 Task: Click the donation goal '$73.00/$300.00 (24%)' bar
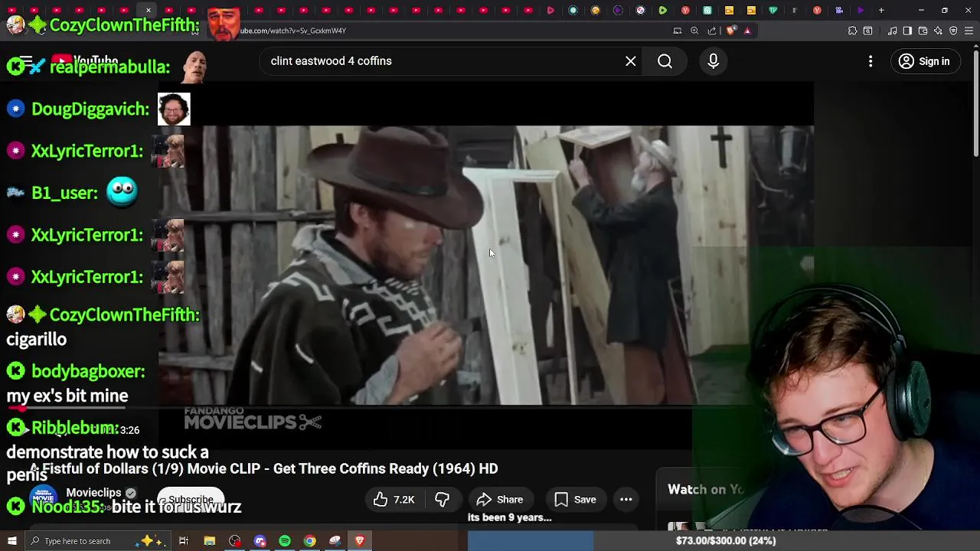coord(725,541)
